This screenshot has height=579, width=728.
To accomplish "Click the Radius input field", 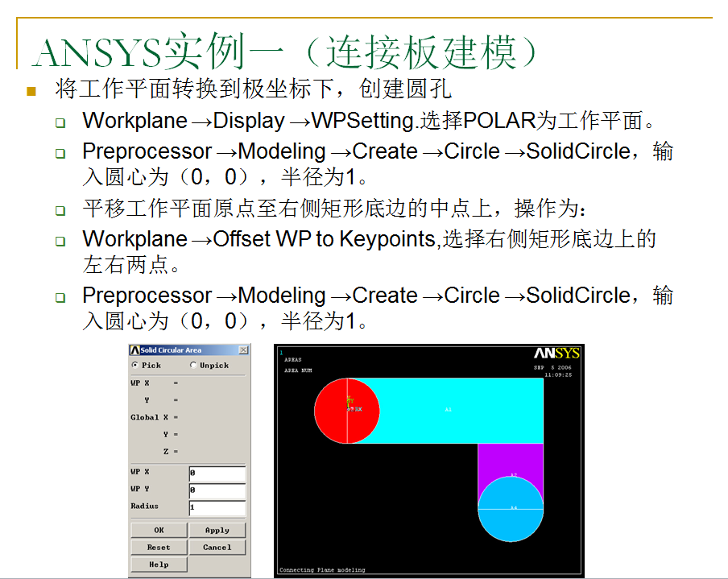I will [217, 507].
